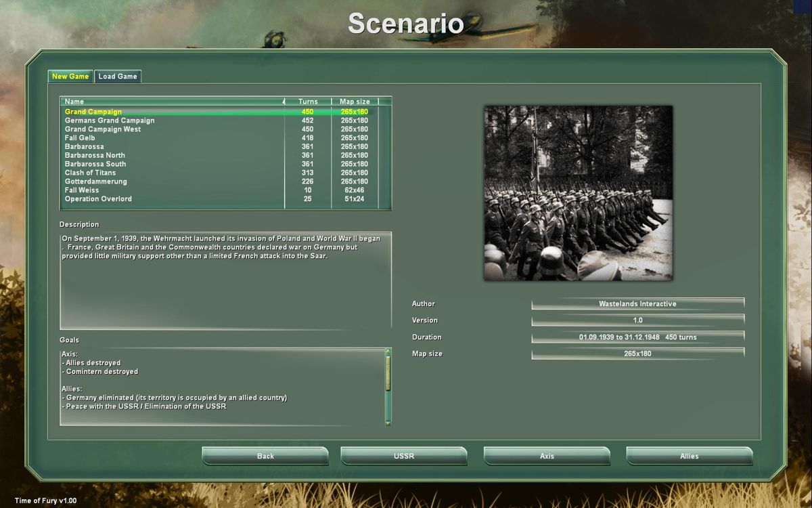
Task: Select the New Game tab
Action: (70, 77)
